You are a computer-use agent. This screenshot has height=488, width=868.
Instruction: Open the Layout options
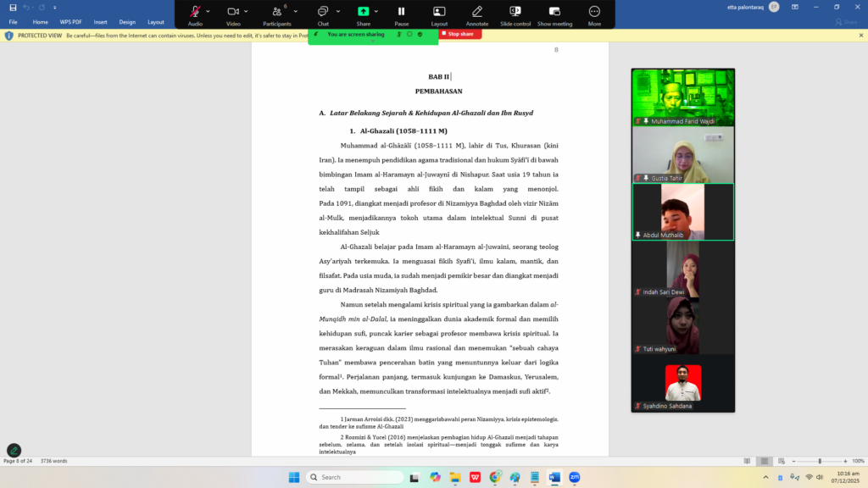(439, 15)
